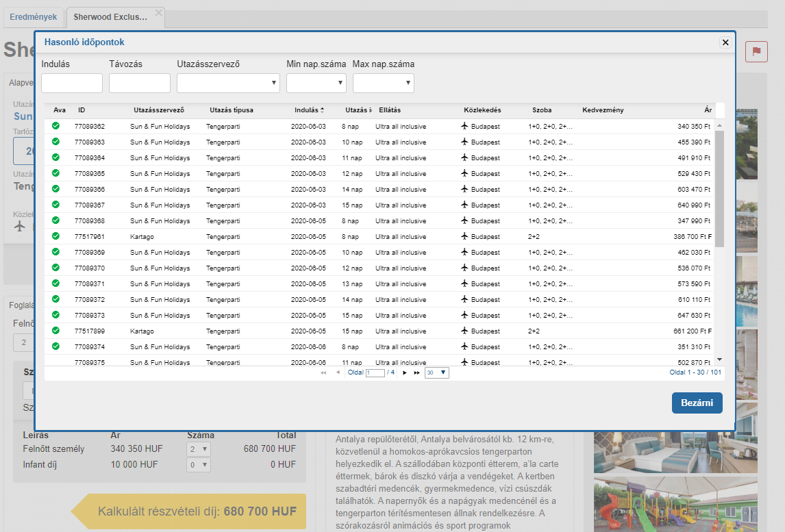Screen dimensions: 785x532
Task: Sort by the Ár column header
Action: tap(708, 110)
